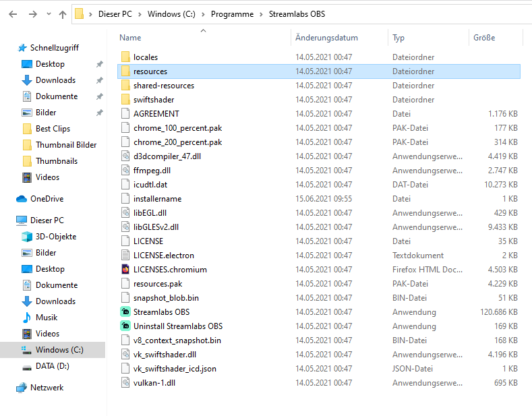Click the Musik note icon

pos(27,318)
